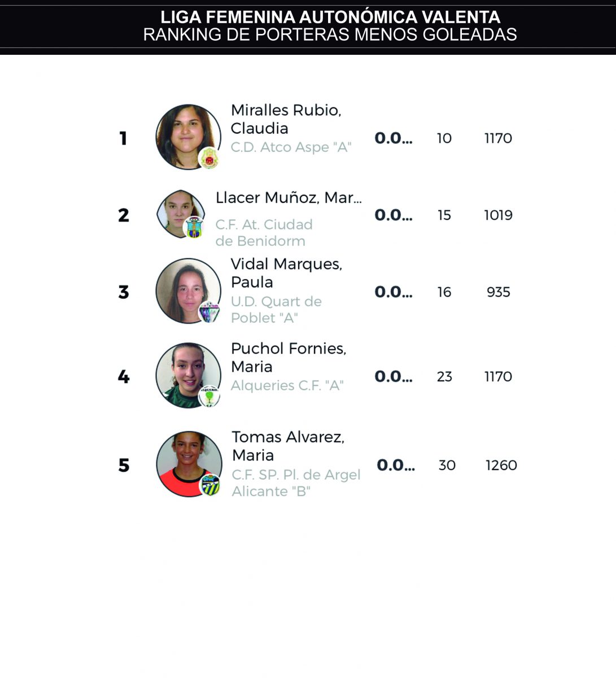Click the rank number 1 entry

(123, 138)
